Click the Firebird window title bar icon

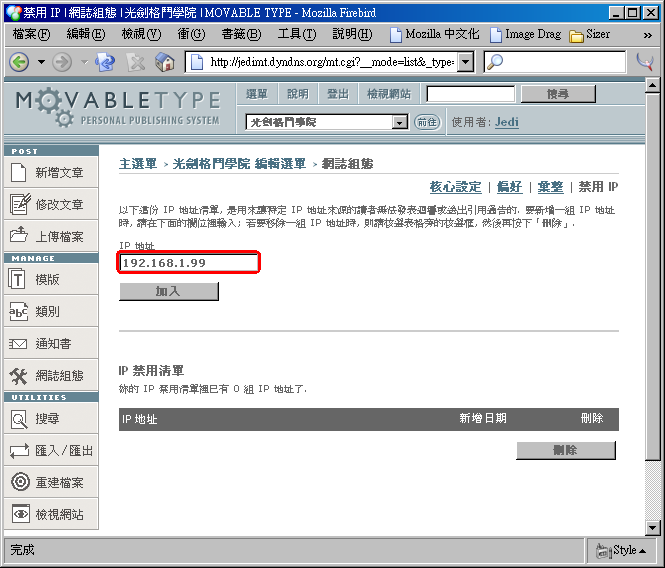click(x=14, y=13)
